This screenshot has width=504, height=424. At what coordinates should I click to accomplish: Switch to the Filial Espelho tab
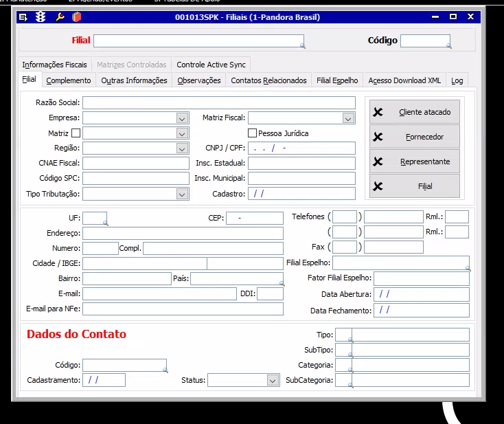coord(337,80)
